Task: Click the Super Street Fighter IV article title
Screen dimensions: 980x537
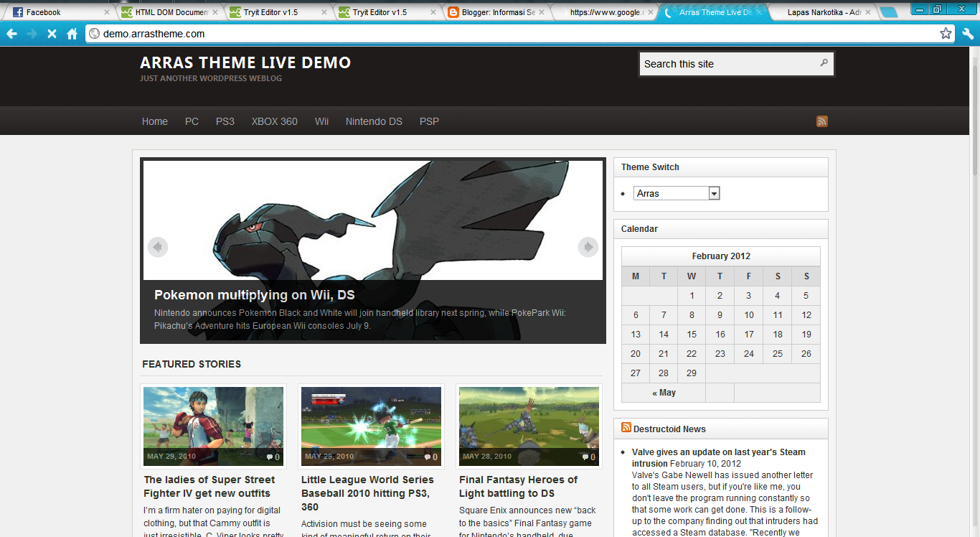Action: (x=209, y=486)
